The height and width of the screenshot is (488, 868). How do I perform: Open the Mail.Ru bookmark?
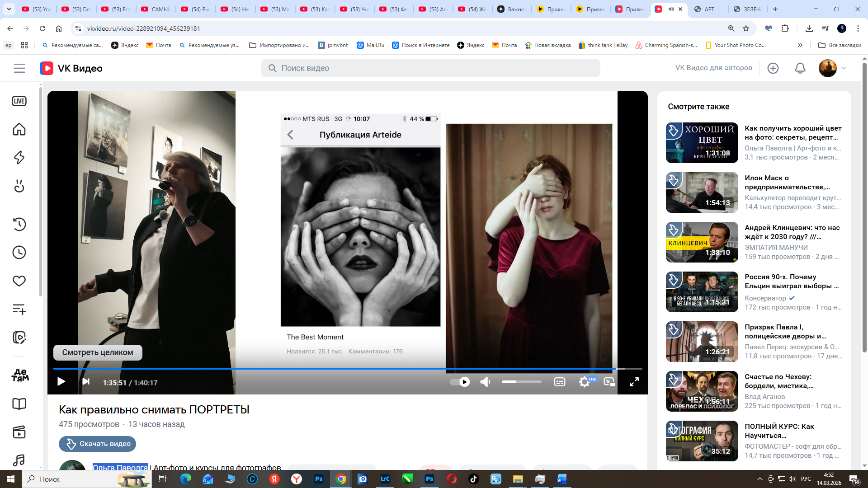click(371, 45)
